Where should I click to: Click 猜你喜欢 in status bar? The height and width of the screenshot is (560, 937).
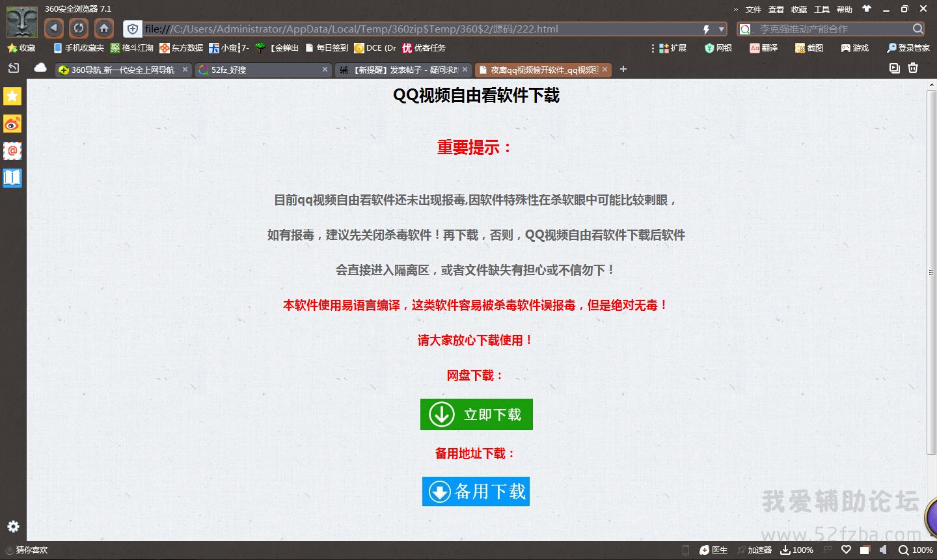26,550
